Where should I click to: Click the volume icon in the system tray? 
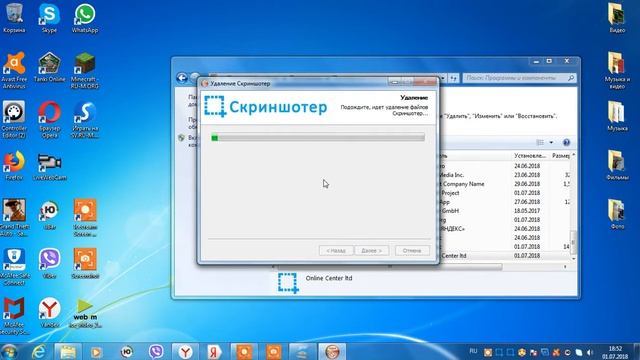click(x=589, y=352)
